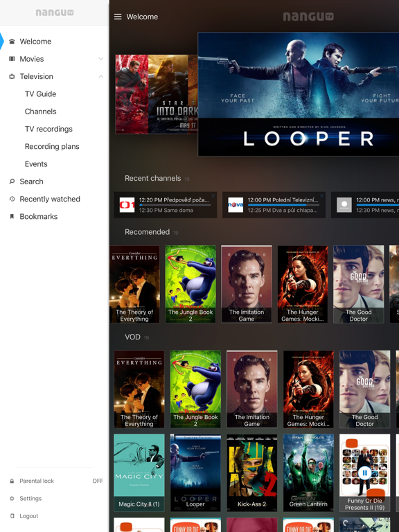Open Hunger Games poster in VOD
Image resolution: width=399 pixels, height=532 pixels.
[x=308, y=389]
